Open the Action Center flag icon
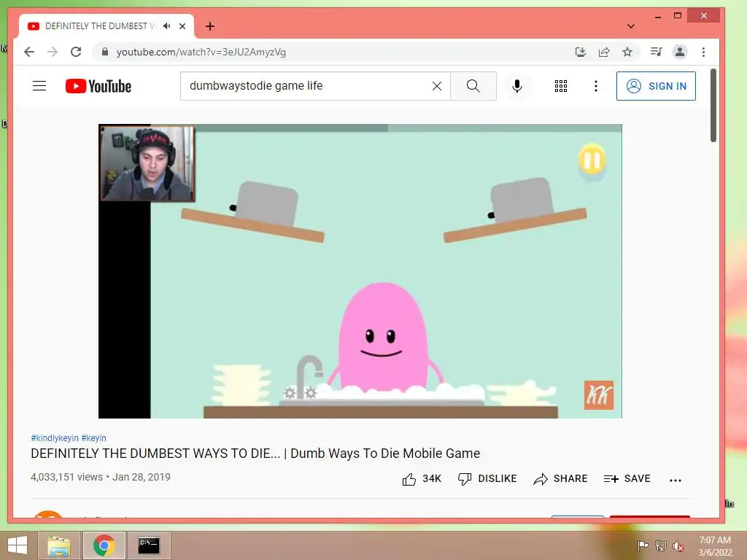Image resolution: width=747 pixels, height=560 pixels. pyautogui.click(x=643, y=545)
